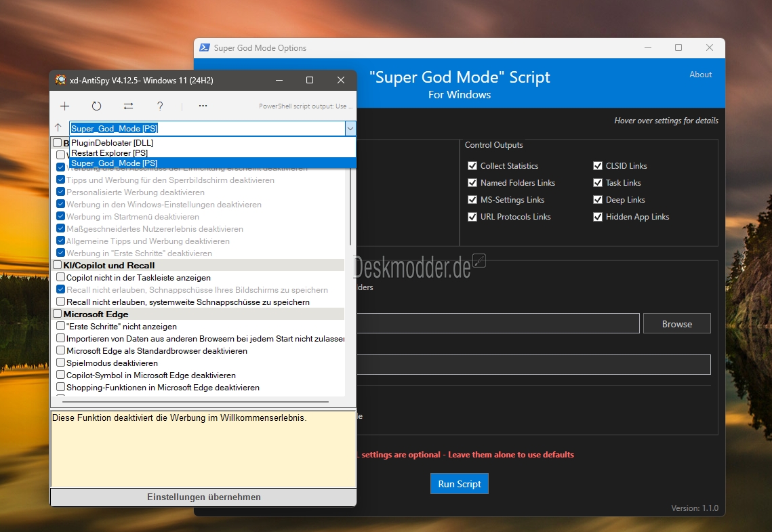Click the plus icon in xd-AntiSpy toolbar
The width and height of the screenshot is (772, 532).
[64, 106]
